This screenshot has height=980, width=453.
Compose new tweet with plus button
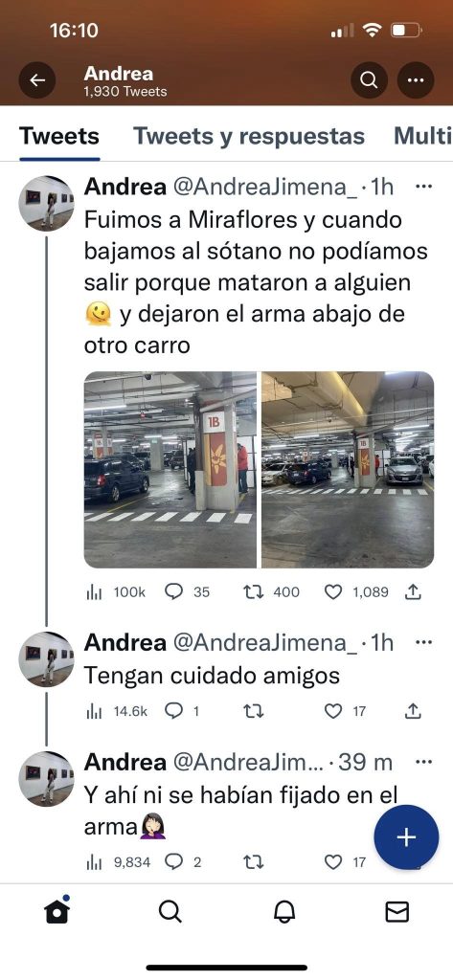407,837
